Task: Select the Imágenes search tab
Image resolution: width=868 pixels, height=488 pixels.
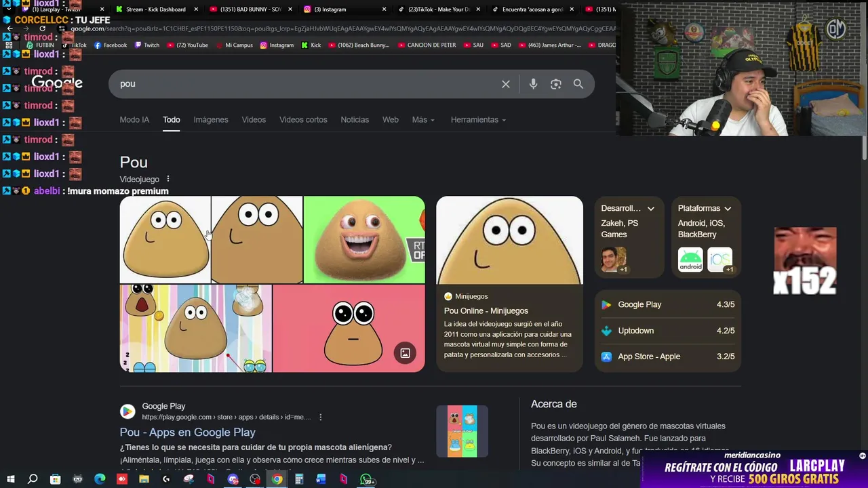Action: 211,120
